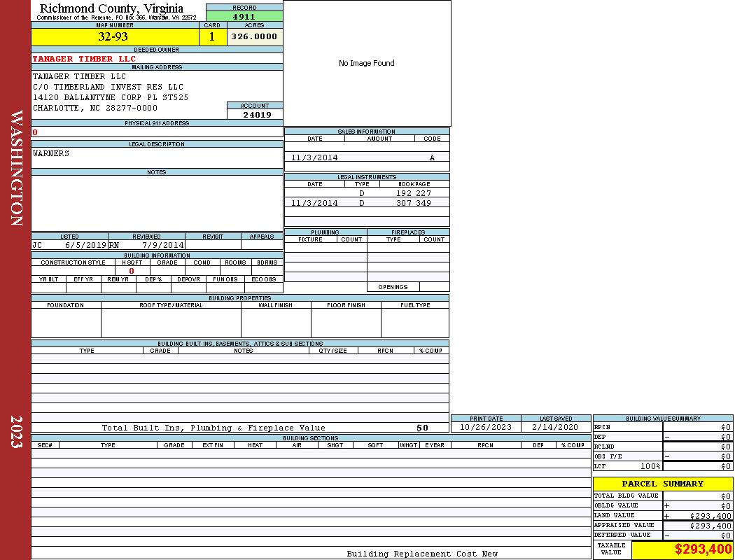Select the sales date 11/3/2014 entry
Screen dimensions: 735x560
314,158
